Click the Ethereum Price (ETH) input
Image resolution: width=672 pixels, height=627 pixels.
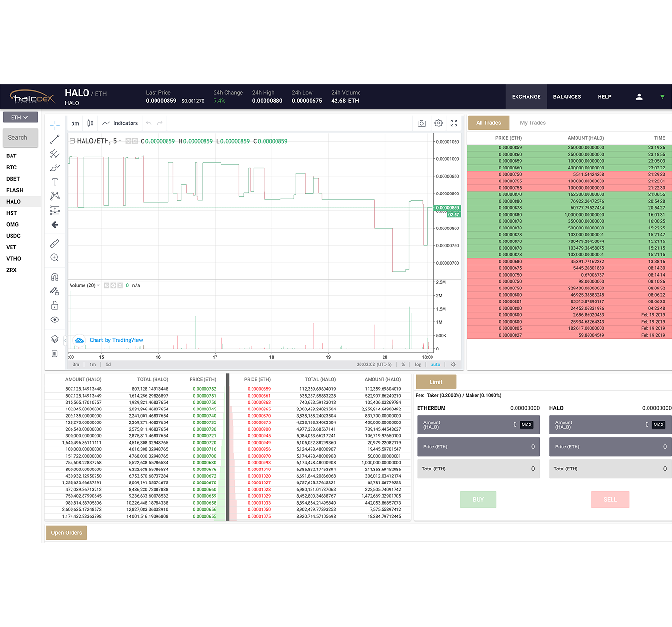(x=479, y=447)
